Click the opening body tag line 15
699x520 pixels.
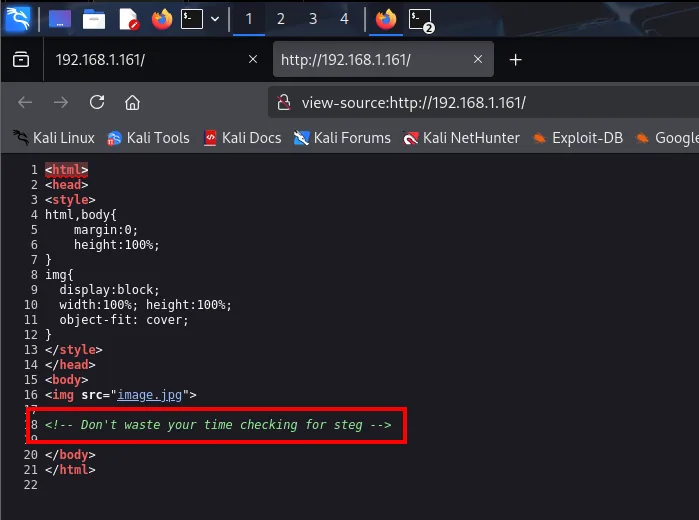pos(66,380)
